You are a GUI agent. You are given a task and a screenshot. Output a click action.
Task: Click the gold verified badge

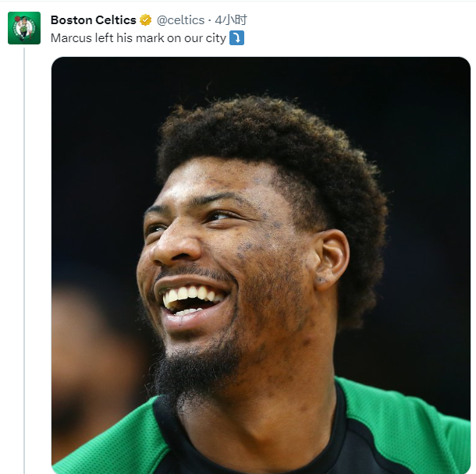pos(146,20)
